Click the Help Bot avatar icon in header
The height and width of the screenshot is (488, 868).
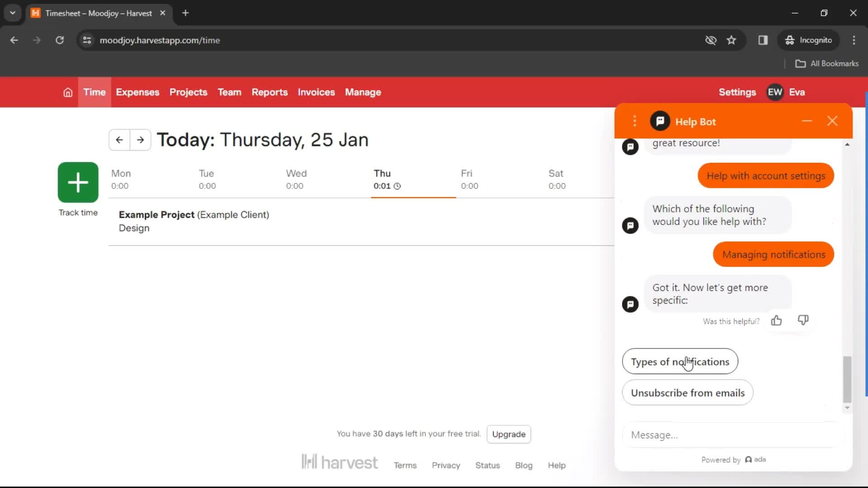(660, 121)
